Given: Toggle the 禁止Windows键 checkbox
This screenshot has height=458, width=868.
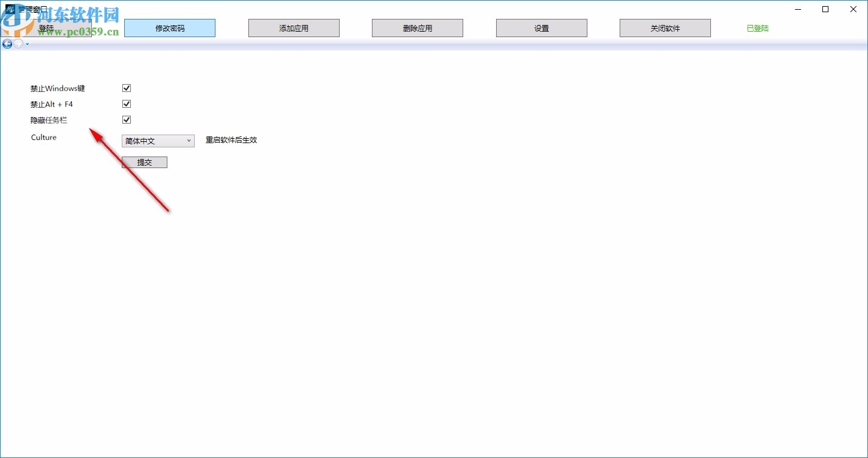Looking at the screenshot, I should point(126,88).
